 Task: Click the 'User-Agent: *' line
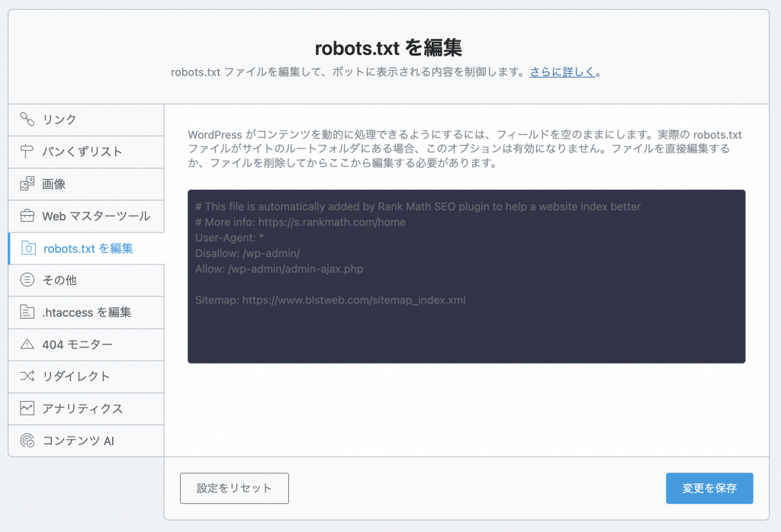pyautogui.click(x=229, y=238)
